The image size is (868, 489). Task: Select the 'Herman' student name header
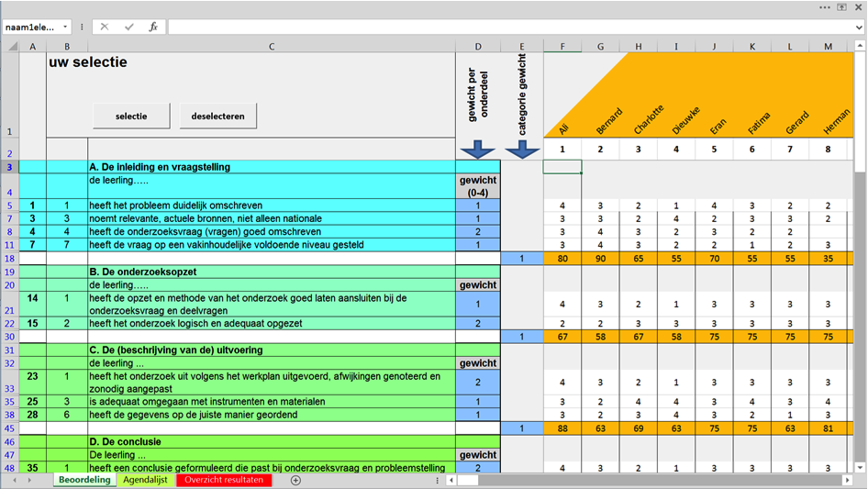(x=837, y=122)
